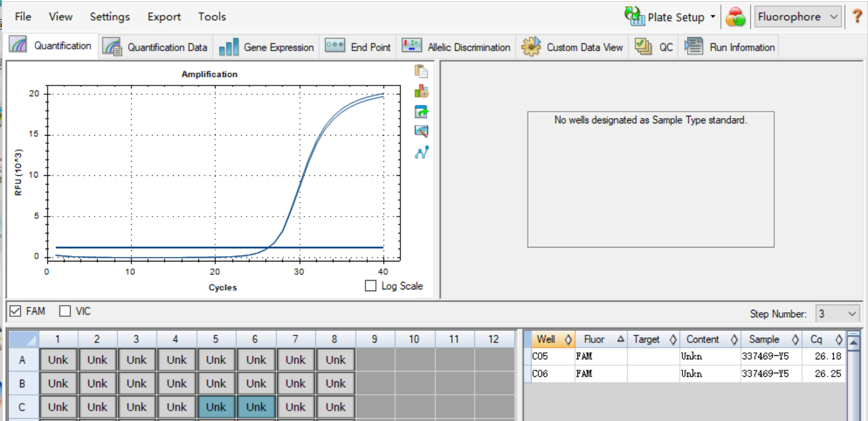This screenshot has width=868, height=421.
Task: Select plate row B header
Action: click(23, 384)
